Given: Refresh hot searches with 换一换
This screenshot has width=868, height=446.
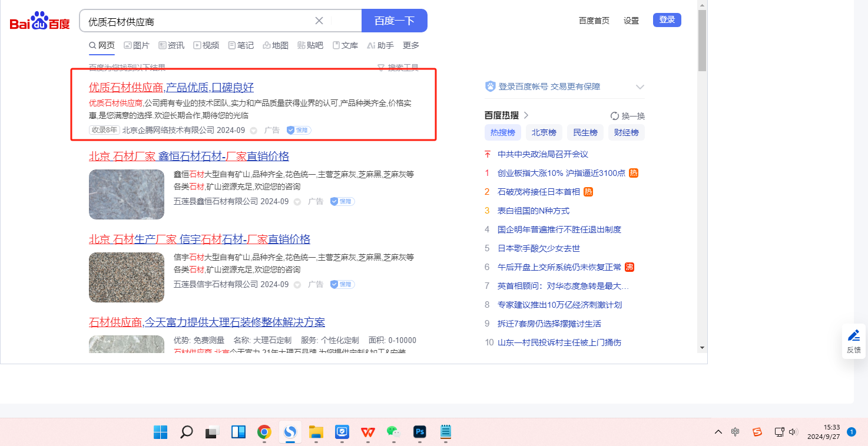Looking at the screenshot, I should coord(628,116).
